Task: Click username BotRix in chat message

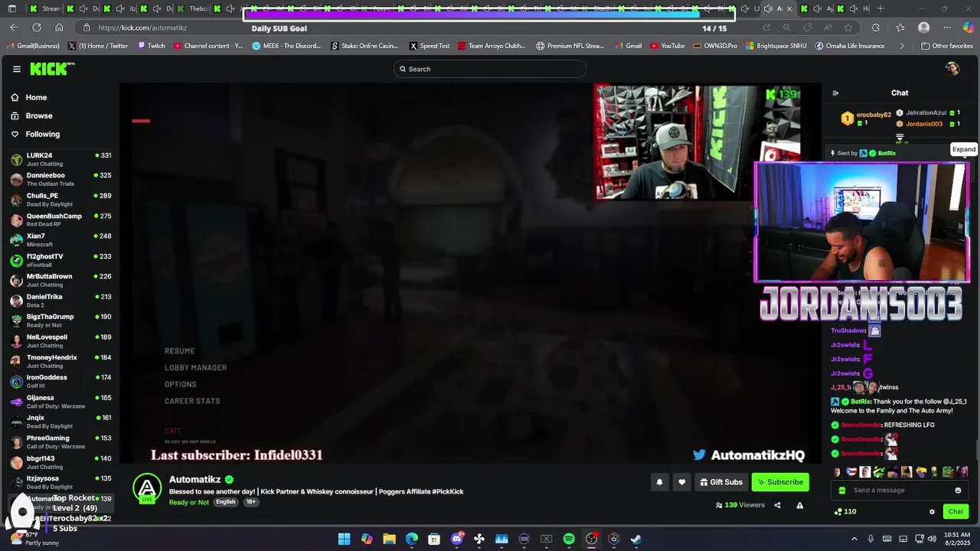Action: click(x=861, y=402)
